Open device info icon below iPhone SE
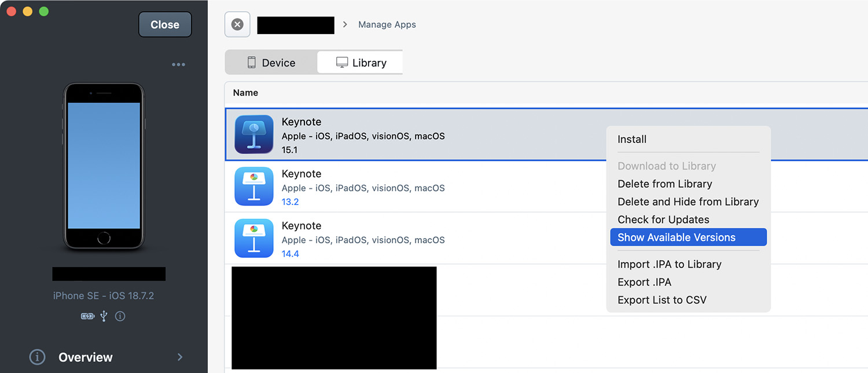The height and width of the screenshot is (373, 868). pos(120,316)
